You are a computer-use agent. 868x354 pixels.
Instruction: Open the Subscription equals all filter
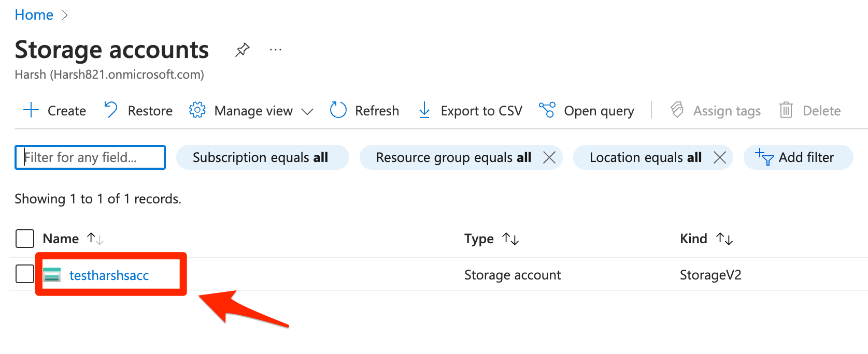263,157
